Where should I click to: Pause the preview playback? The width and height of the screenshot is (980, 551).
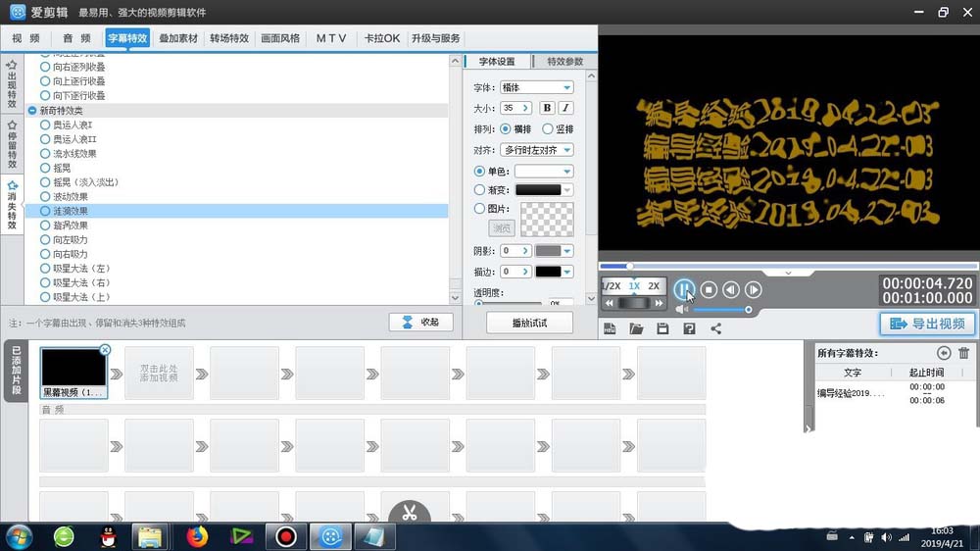coord(684,289)
